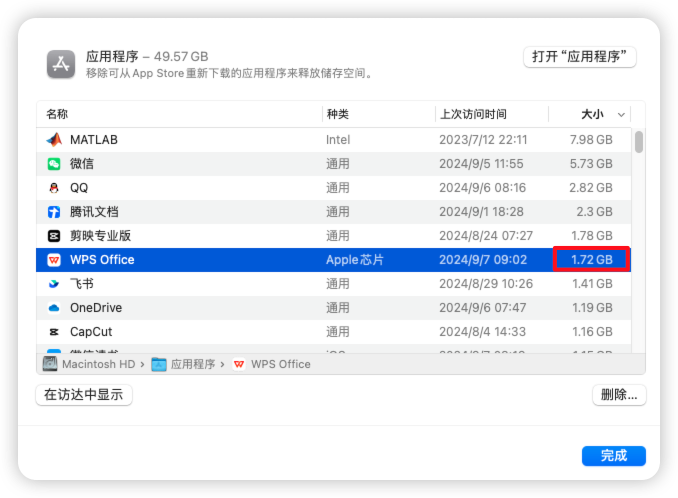Click the WPS Office row icon
This screenshot has width=678, height=498.
coord(54,260)
